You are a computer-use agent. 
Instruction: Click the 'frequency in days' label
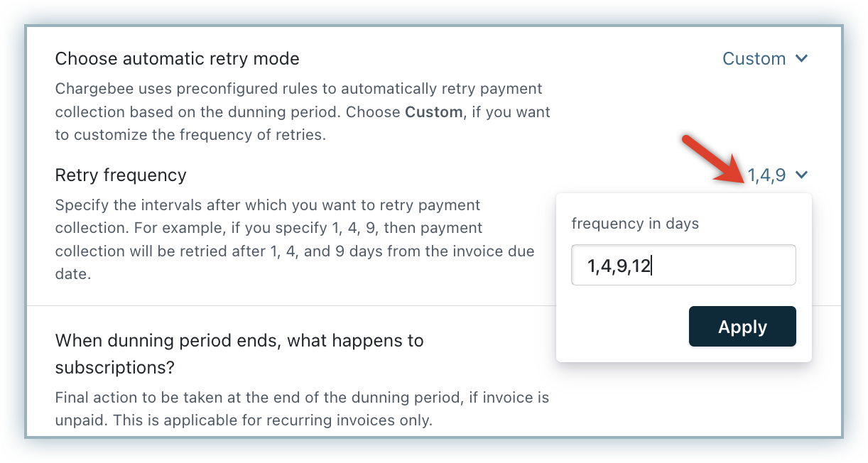[635, 224]
